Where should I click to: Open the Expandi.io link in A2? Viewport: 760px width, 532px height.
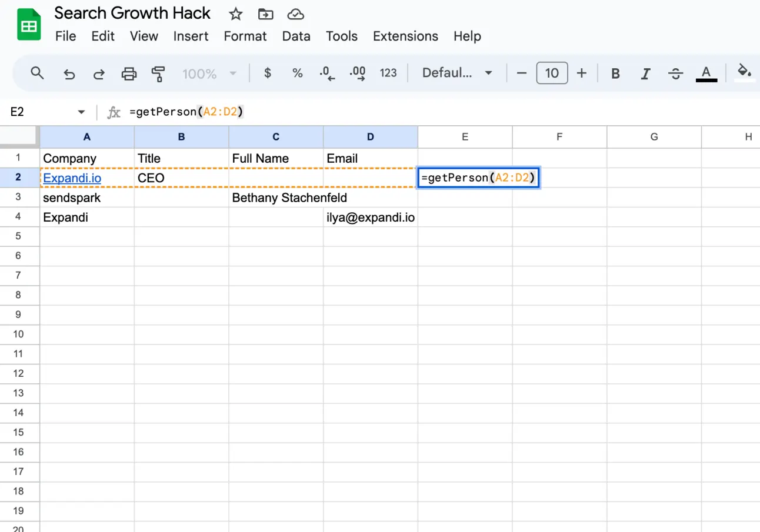click(72, 178)
